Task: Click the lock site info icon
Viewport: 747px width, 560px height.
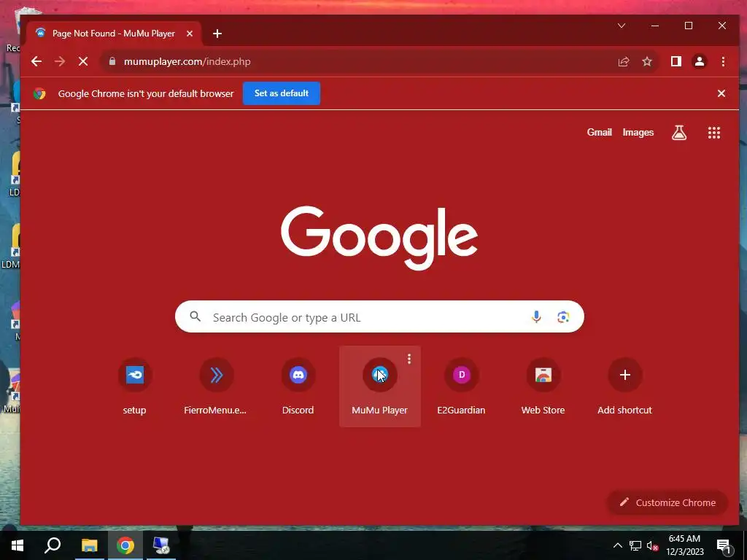Action: [112, 61]
